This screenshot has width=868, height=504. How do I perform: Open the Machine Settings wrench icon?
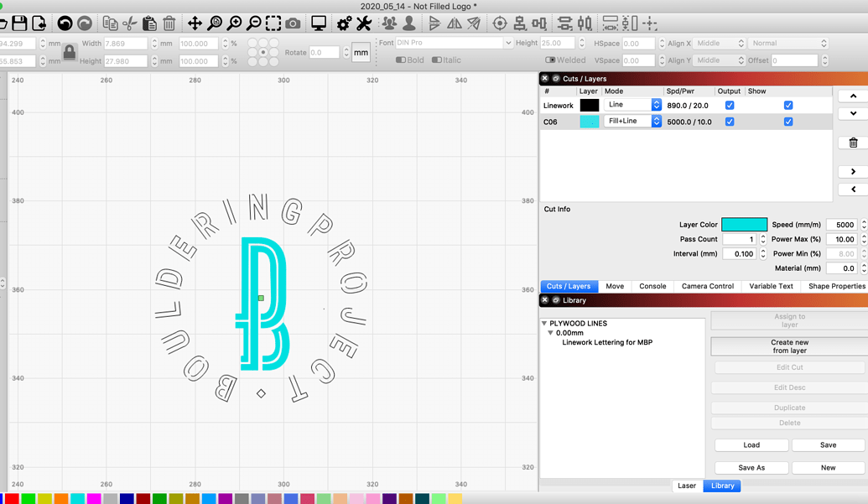pos(364,23)
